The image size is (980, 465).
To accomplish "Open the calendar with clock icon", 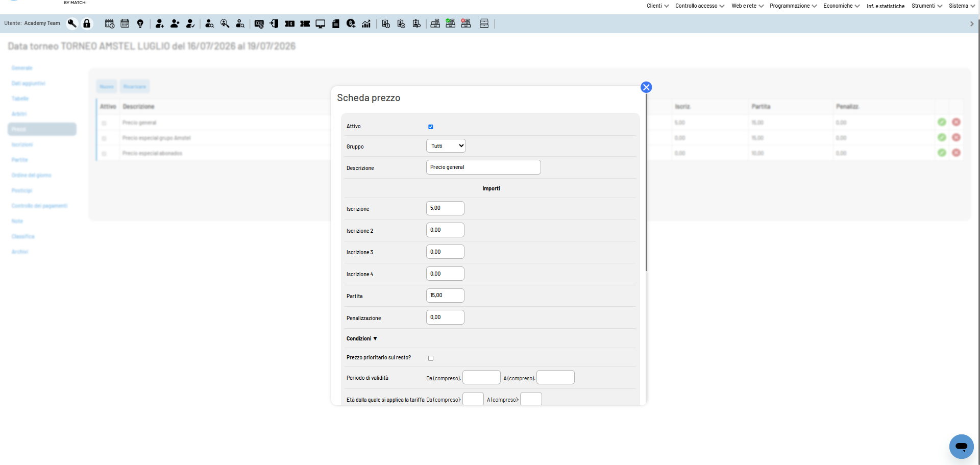I will (110, 23).
